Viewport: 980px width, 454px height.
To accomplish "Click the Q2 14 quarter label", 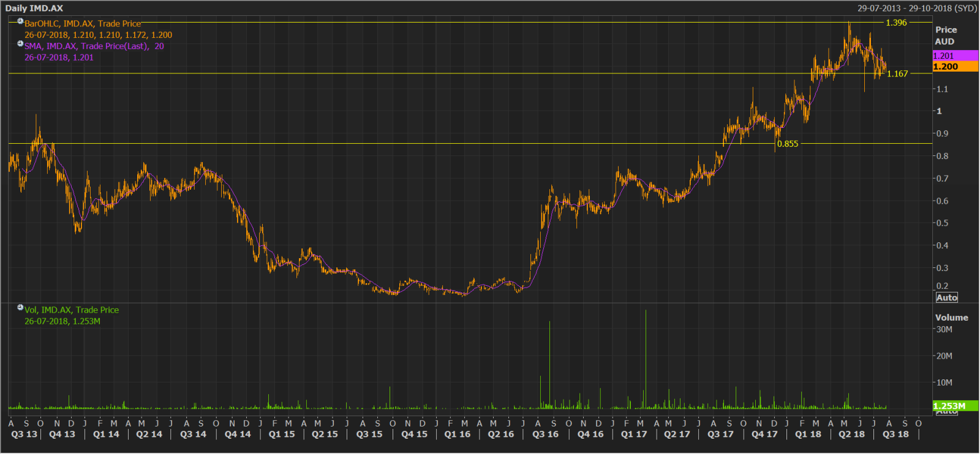I will pyautogui.click(x=149, y=434).
